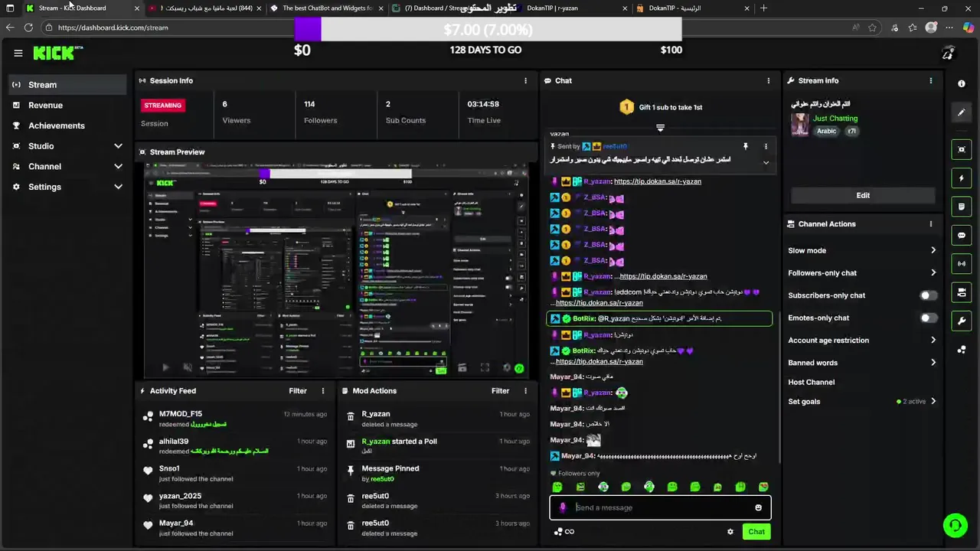Open the Banned words settings
Viewport: 980px width, 551px height.
(861, 363)
